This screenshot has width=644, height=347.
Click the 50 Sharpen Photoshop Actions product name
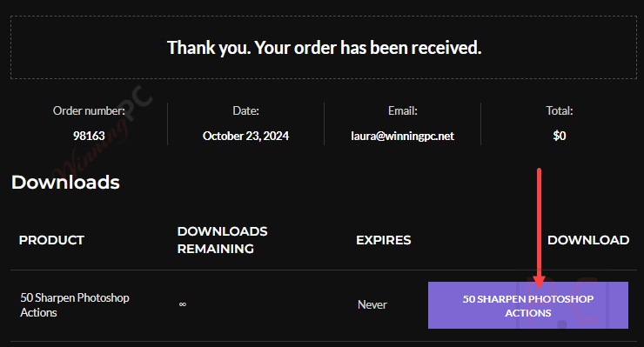(x=75, y=305)
